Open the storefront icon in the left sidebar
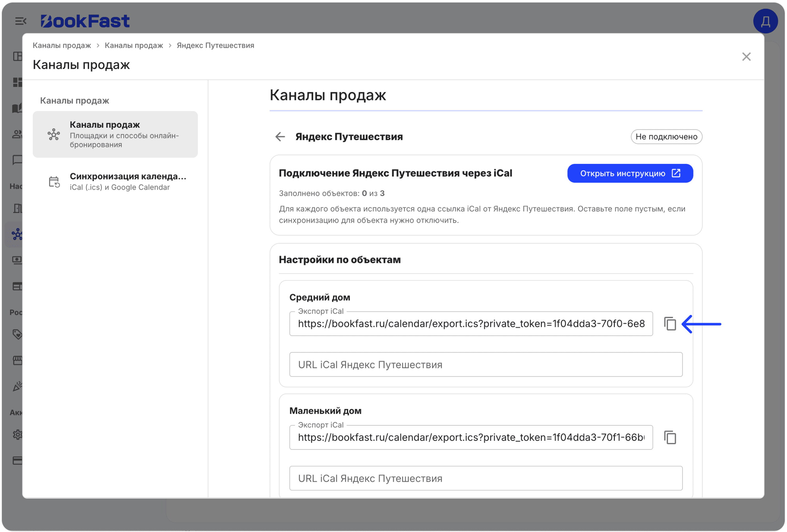This screenshot has height=532, width=787. pyautogui.click(x=17, y=361)
